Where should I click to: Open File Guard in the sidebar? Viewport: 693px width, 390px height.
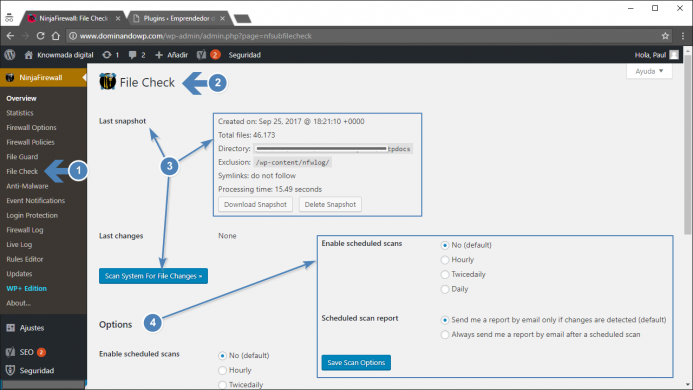(22, 157)
